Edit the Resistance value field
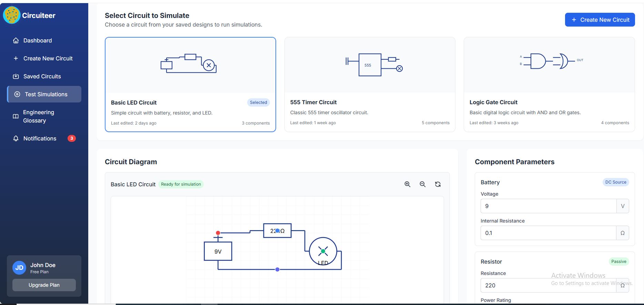The height and width of the screenshot is (305, 644). click(x=548, y=285)
